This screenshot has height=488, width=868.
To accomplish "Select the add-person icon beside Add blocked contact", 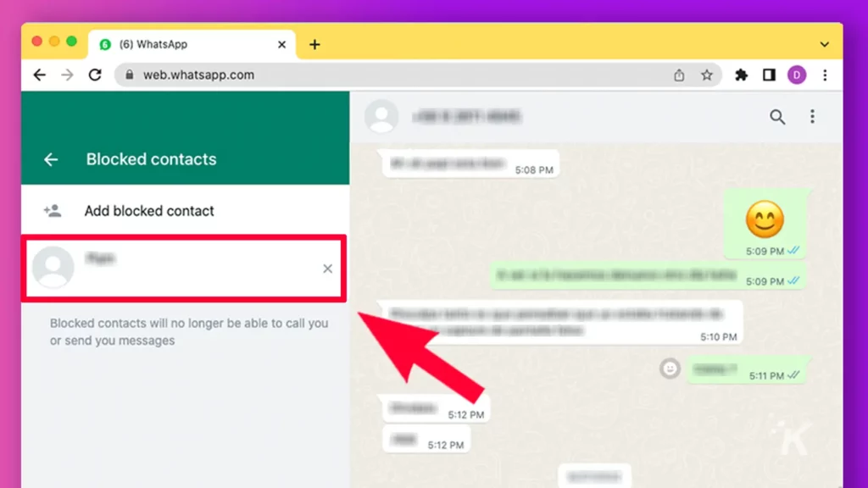I will click(53, 211).
